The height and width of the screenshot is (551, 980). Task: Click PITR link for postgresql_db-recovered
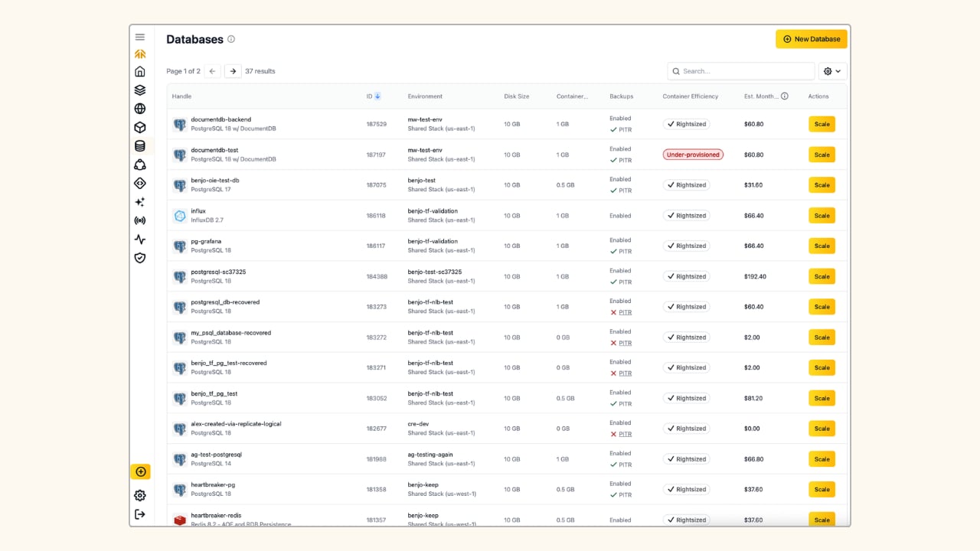[625, 312]
